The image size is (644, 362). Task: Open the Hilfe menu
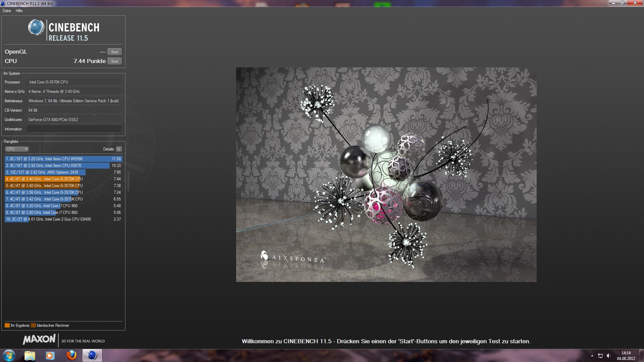point(19,11)
